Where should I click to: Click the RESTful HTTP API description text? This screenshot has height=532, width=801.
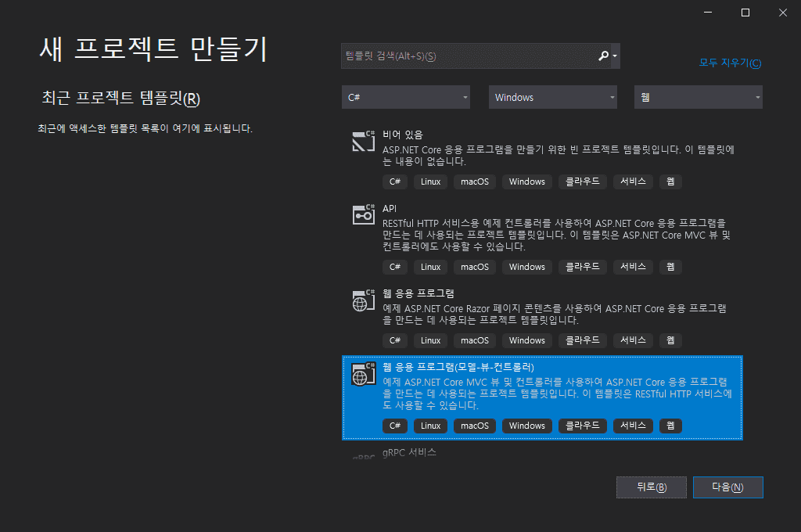pyautogui.click(x=556, y=235)
